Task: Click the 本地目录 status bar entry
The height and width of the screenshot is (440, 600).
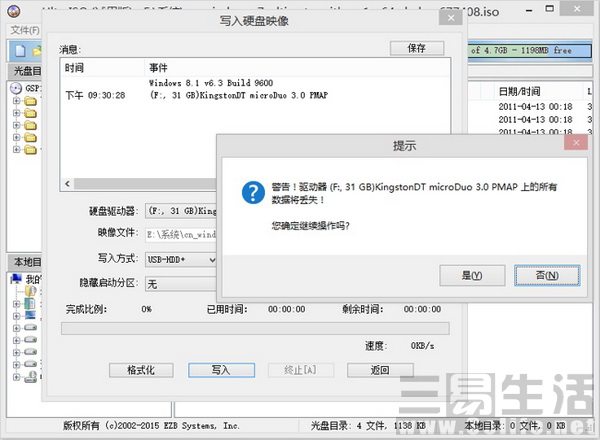Action: tap(515, 425)
